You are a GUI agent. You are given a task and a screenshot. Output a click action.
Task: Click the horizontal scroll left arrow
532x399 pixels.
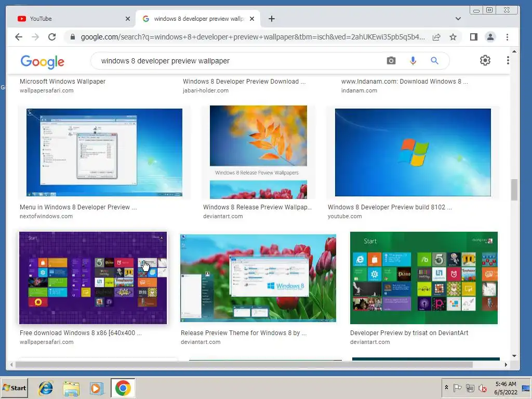click(x=11, y=365)
